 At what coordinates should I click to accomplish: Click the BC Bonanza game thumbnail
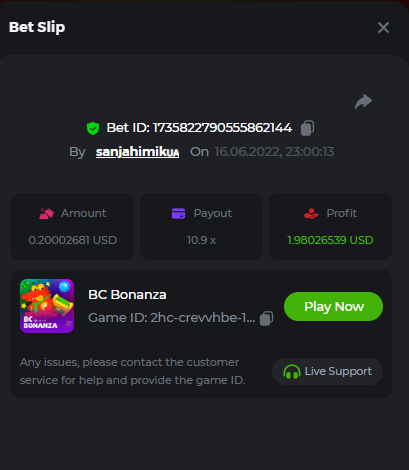coord(47,306)
